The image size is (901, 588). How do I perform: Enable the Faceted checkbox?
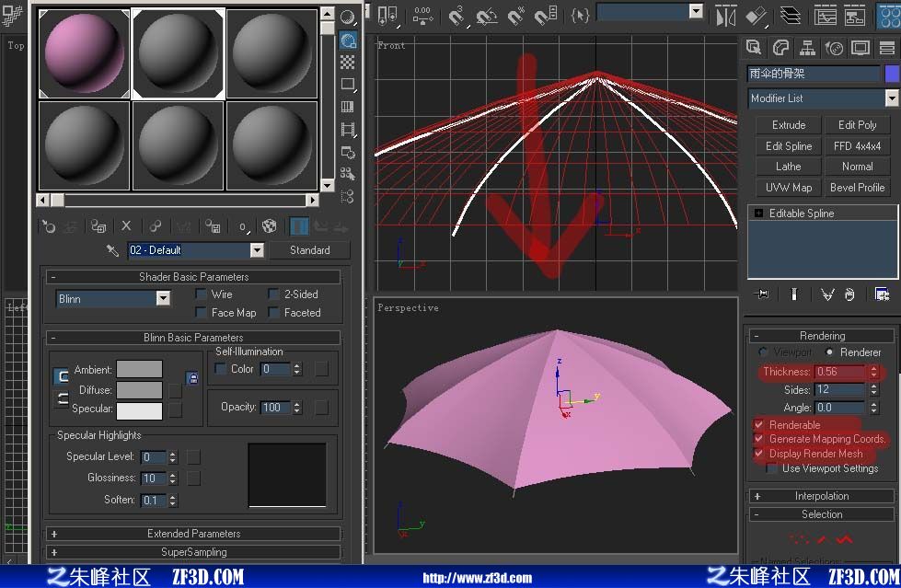coord(273,313)
